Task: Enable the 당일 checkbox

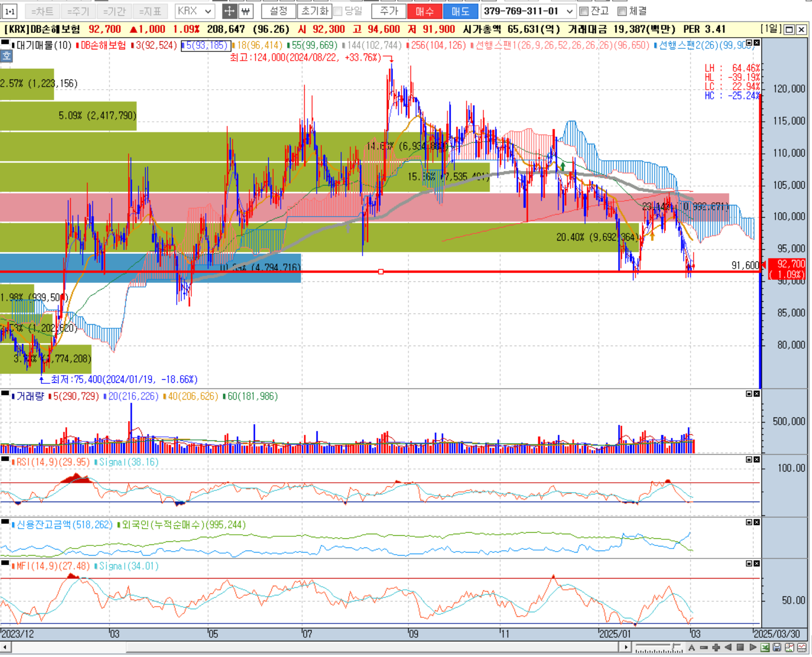Action: pyautogui.click(x=337, y=11)
